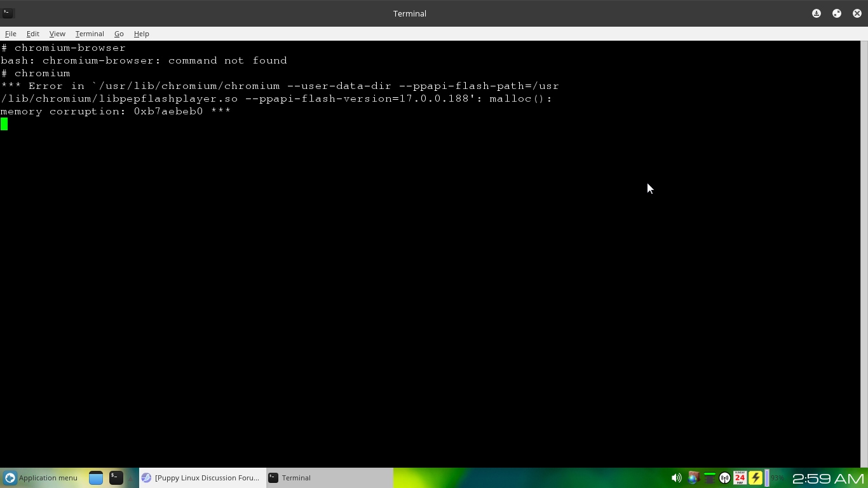Click the '# chromium-browser' command line
This screenshot has width=868, height=488.
coord(64,48)
